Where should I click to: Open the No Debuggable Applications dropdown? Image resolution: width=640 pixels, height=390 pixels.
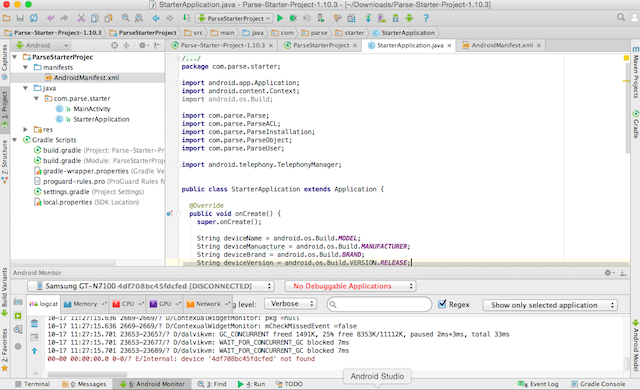[350, 286]
